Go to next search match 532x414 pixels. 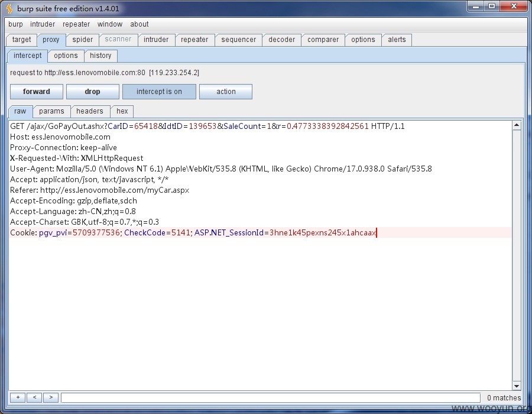pyautogui.click(x=51, y=397)
